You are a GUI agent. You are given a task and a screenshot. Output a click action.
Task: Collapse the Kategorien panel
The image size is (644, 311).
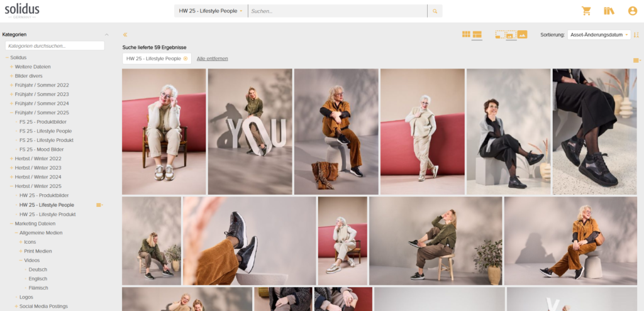click(x=106, y=35)
